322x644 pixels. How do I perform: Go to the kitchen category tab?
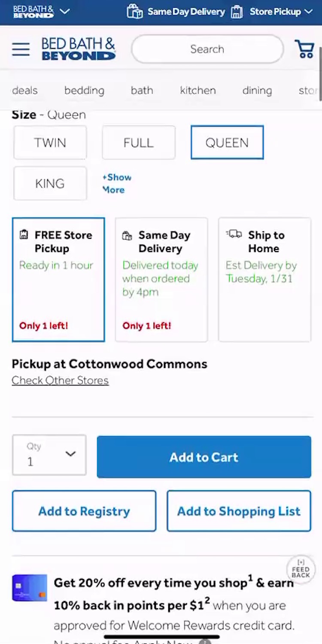pos(198,91)
